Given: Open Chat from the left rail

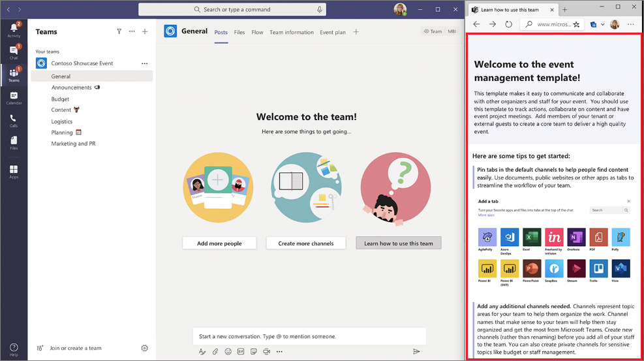Looking at the screenshot, I should point(14,52).
